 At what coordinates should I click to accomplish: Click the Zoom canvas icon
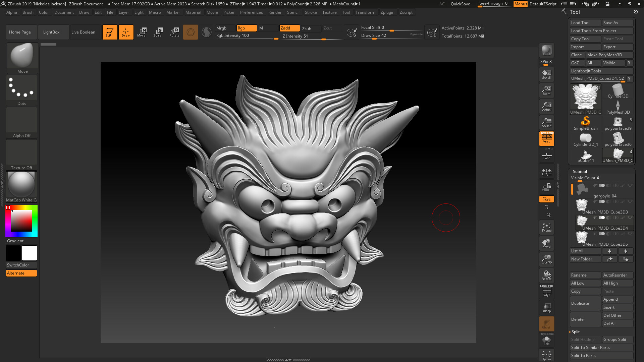546,90
